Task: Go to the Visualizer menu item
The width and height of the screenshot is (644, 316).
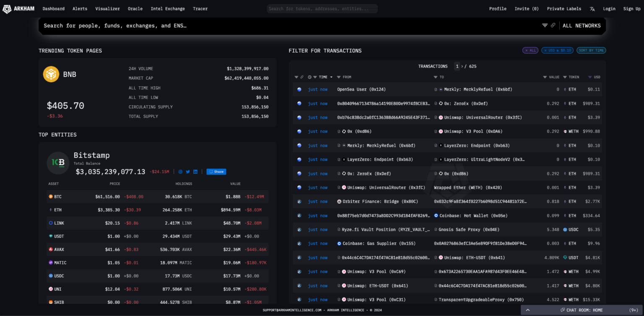Action: pyautogui.click(x=107, y=9)
